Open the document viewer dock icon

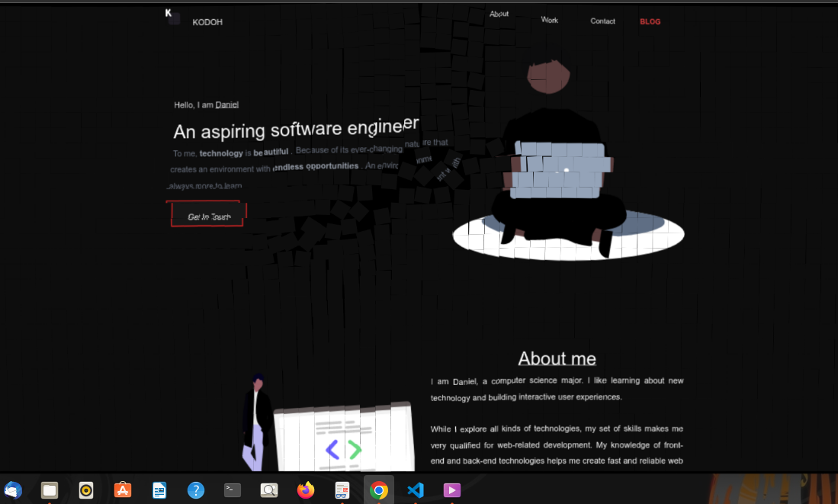click(342, 490)
